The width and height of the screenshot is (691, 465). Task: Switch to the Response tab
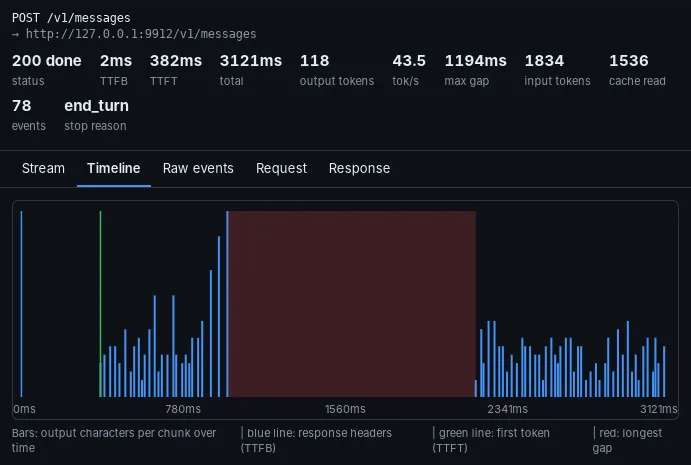click(359, 168)
